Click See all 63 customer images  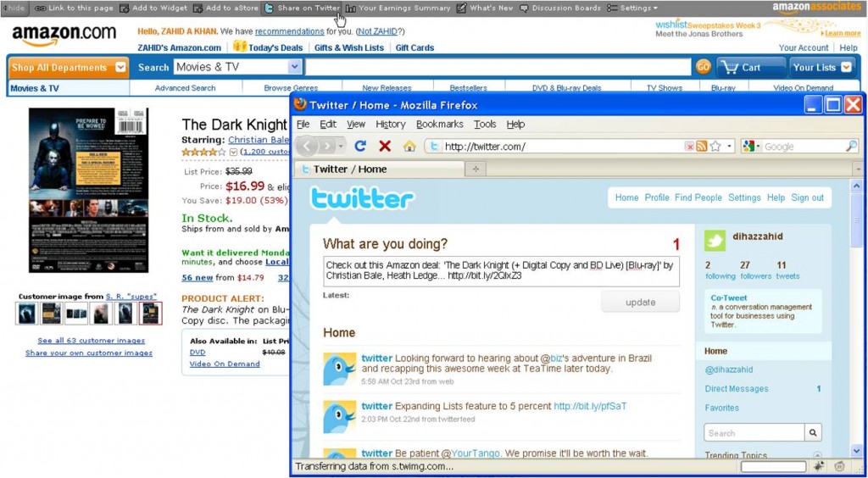[x=92, y=341]
